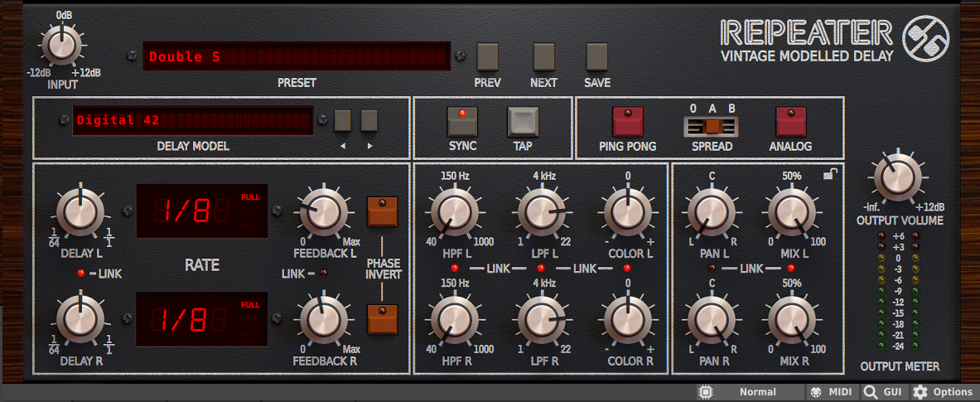Enable PING PONG mode
980x402 pixels.
(x=627, y=122)
